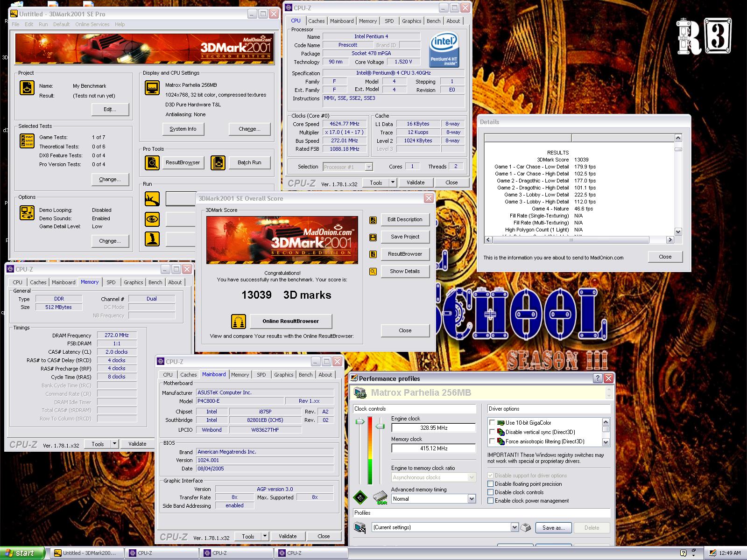
Task: Click Show Details button
Action: pos(405,271)
